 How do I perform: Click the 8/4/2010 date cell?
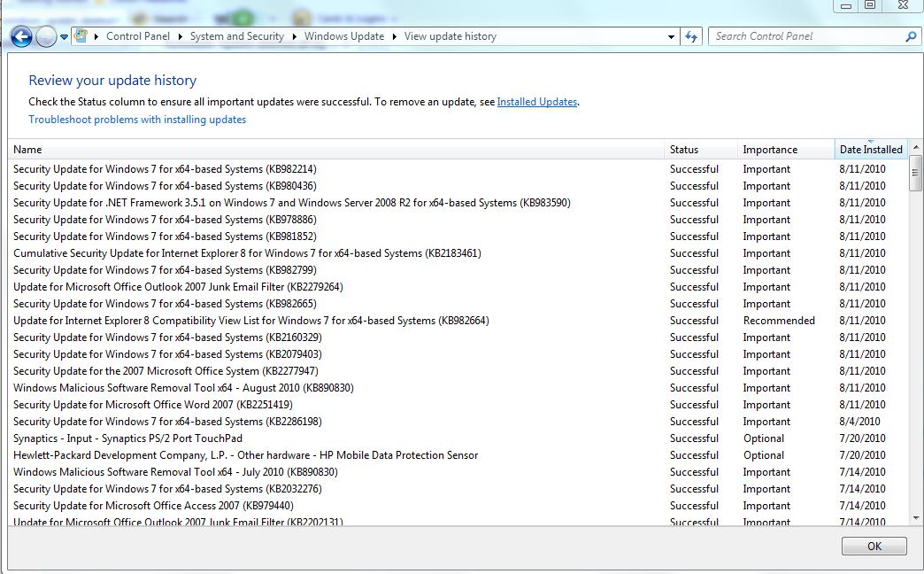click(859, 422)
